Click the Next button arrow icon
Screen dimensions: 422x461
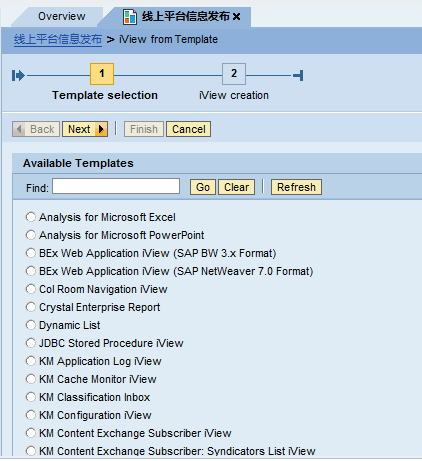coord(101,129)
